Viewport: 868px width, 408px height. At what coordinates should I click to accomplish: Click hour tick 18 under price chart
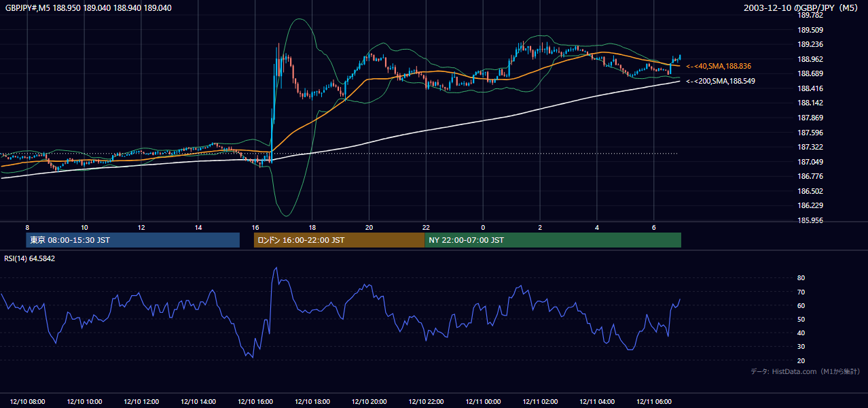(312, 227)
